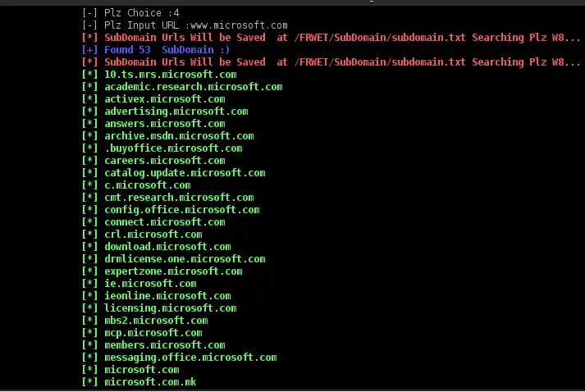Select the archive.msdn.microsoft.com entry
The width and height of the screenshot is (585, 392).
(179, 136)
